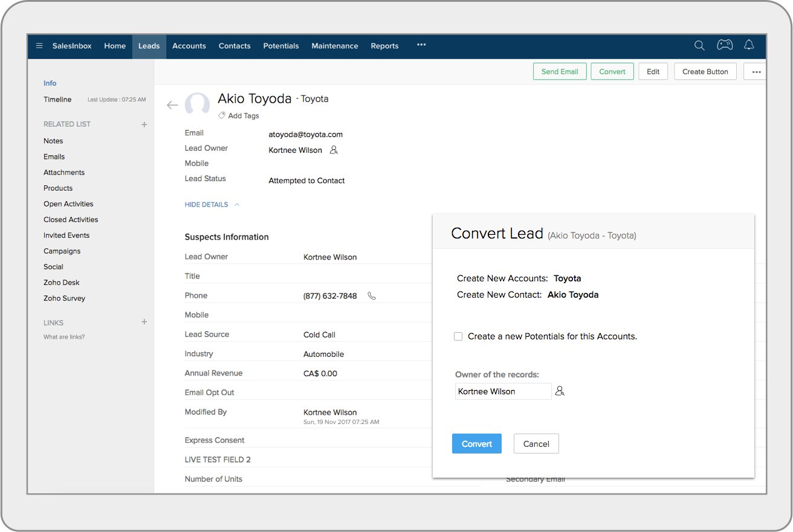Click the Add Tags tag icon
793x532 pixels.
(222, 115)
